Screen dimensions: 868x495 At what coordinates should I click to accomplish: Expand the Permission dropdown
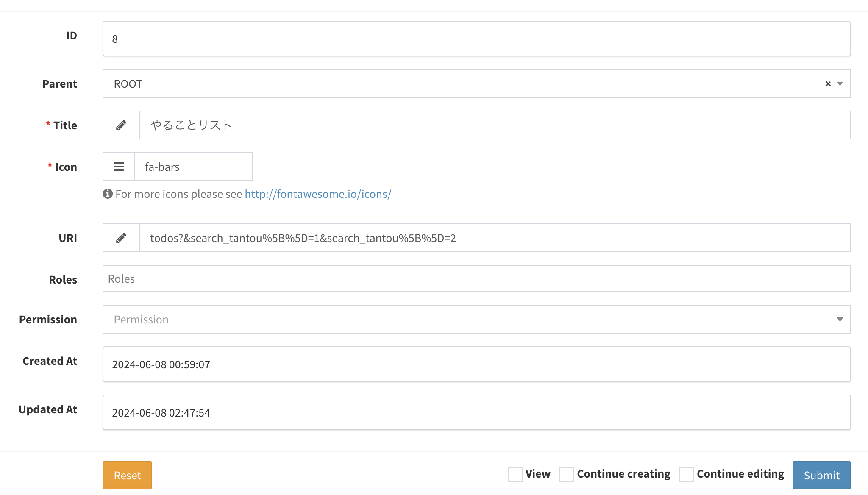[840, 319]
